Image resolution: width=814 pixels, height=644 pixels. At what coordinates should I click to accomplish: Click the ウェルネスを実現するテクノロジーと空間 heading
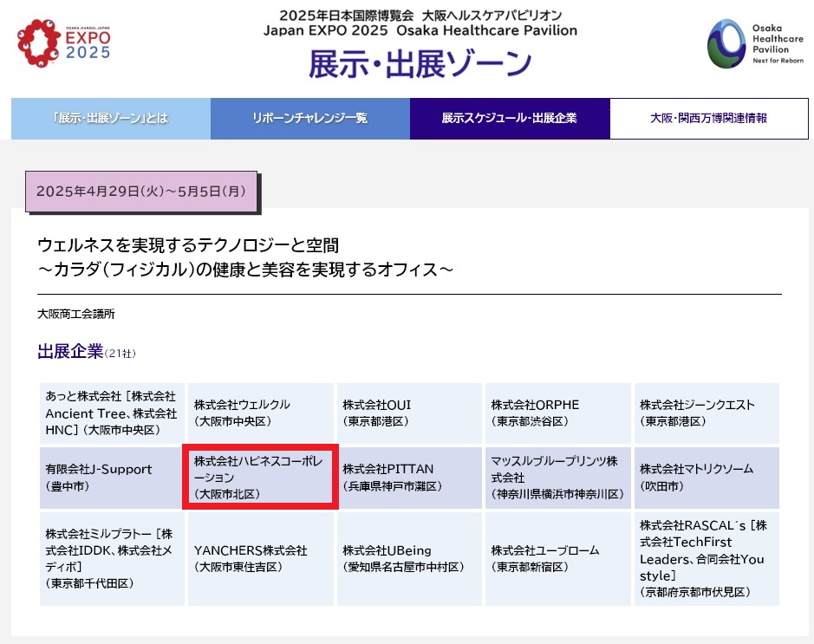188,245
